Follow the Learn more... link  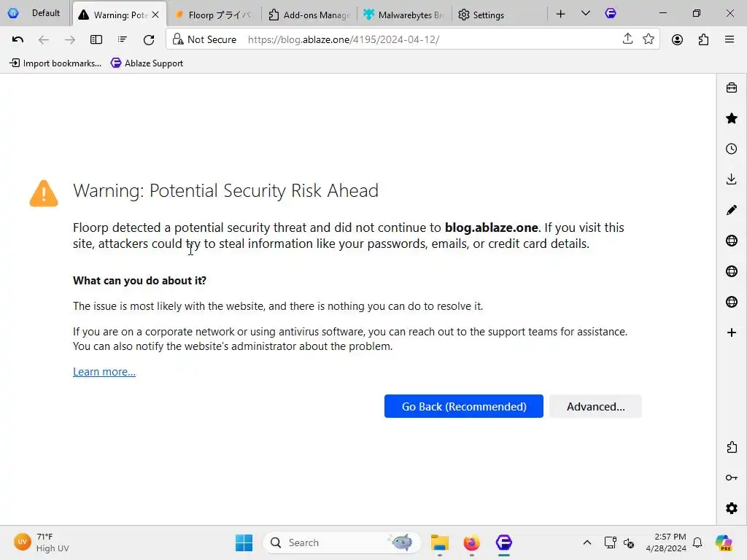(104, 371)
